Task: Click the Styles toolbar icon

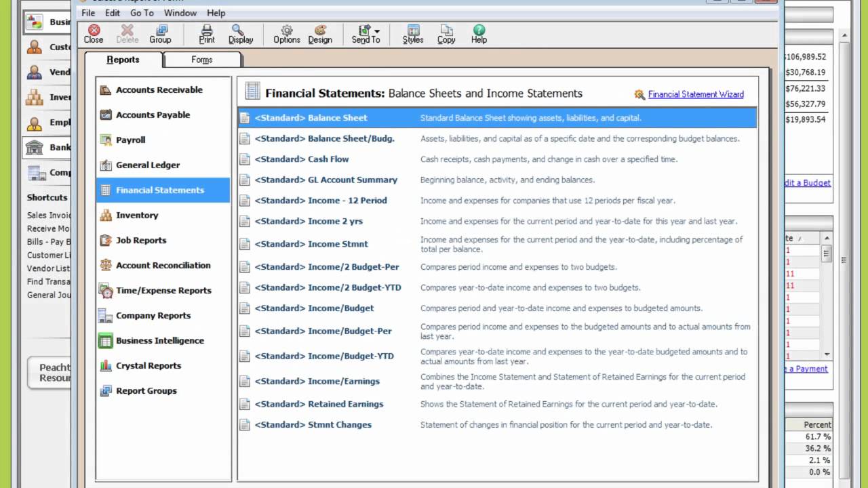Action: coord(413,34)
